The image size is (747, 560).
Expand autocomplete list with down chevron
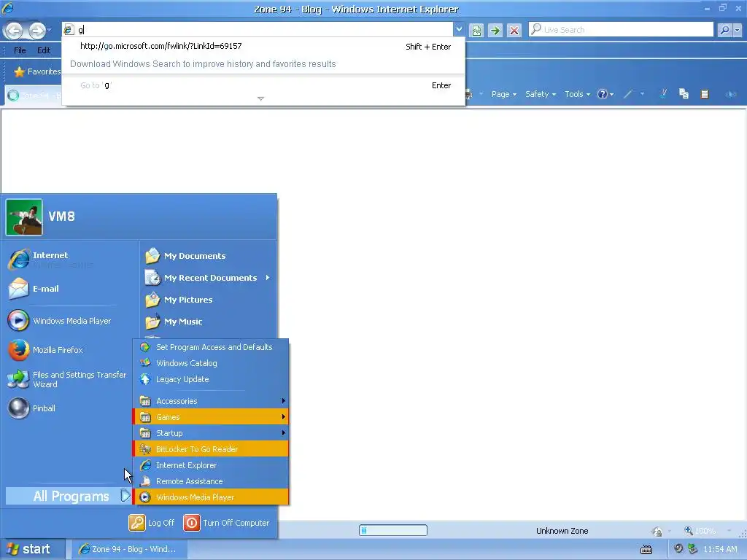260,98
